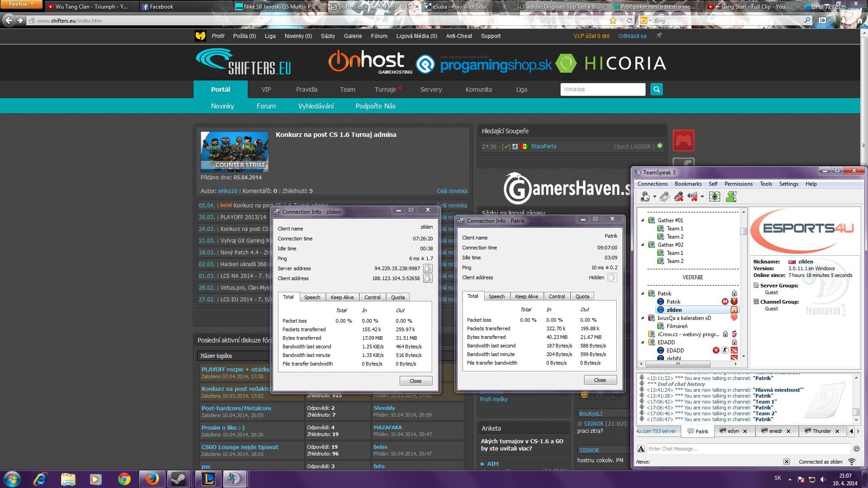868x488 pixels.
Task: Open the StaraParta opponent link
Action: [543, 146]
